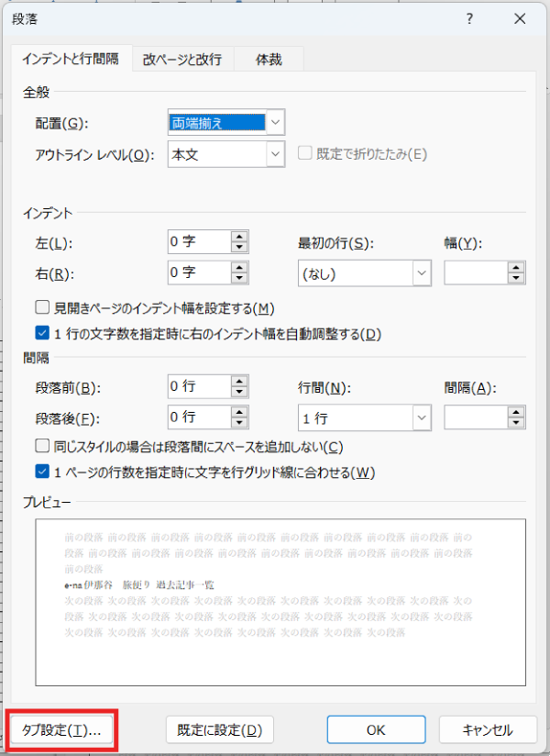Check 同じスタイルの場合は段落間にスペースを追加しない
Screen dimensions: 550x756
tap(42, 447)
